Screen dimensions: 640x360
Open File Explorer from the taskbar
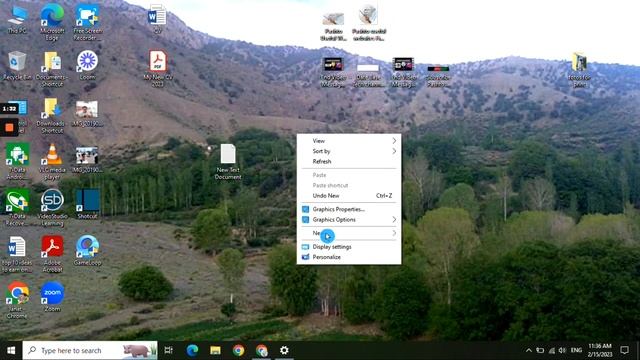click(x=215, y=350)
